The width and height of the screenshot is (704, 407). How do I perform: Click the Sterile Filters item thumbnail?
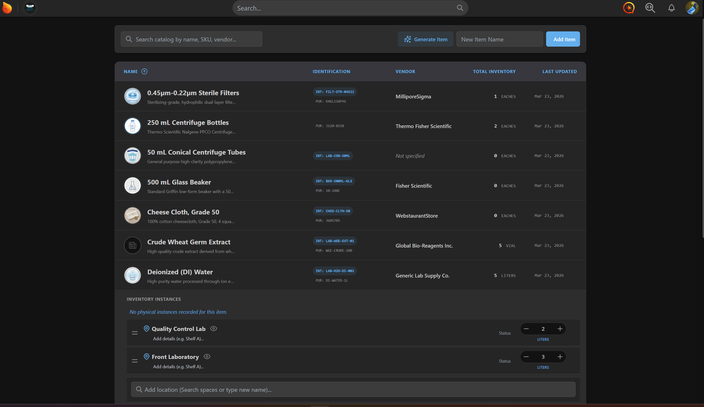132,96
